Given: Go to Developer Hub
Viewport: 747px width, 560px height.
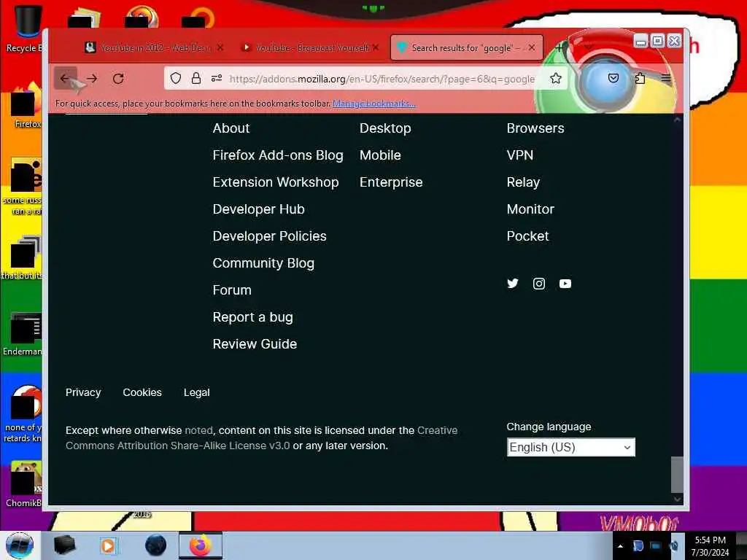Looking at the screenshot, I should (x=258, y=209).
